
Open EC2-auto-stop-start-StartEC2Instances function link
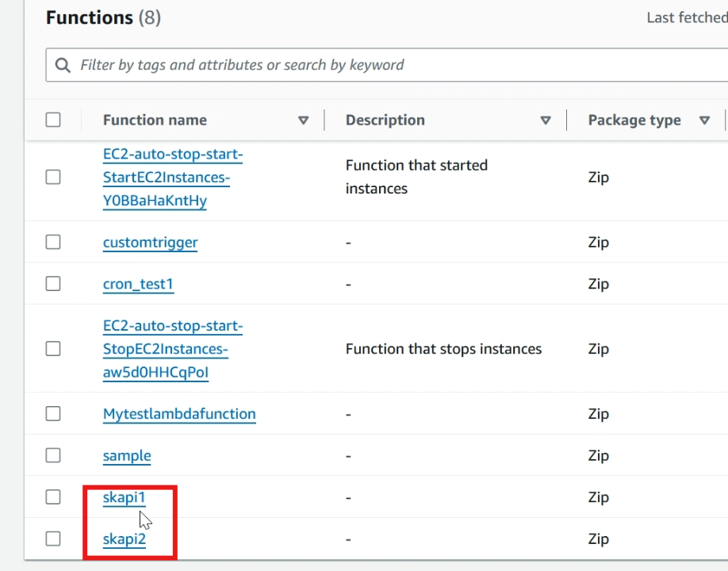click(173, 178)
